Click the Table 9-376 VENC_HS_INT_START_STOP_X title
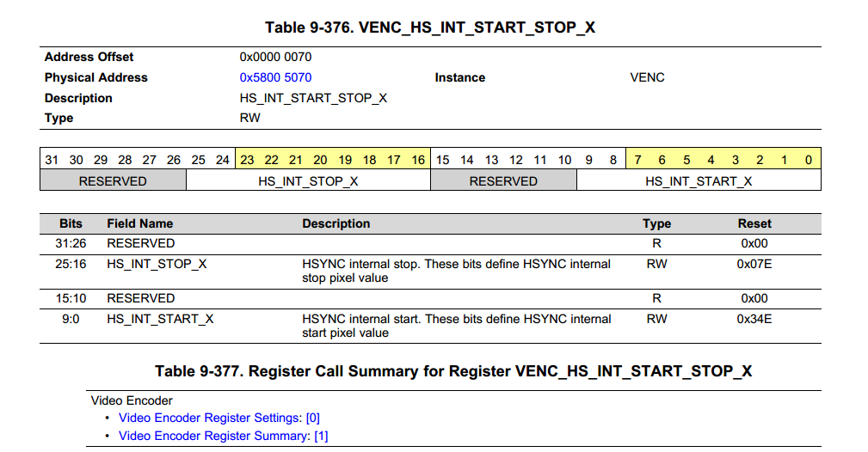 430,27
